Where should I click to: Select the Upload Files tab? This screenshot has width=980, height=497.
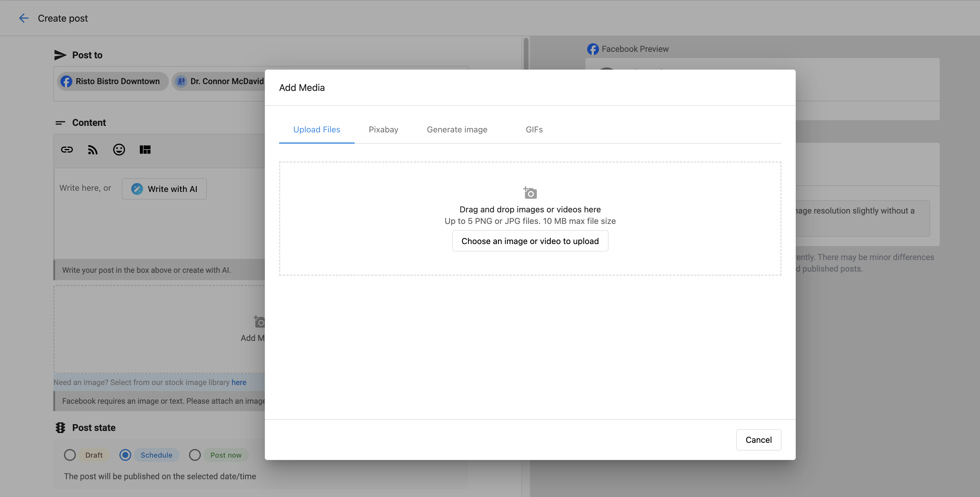(x=316, y=130)
